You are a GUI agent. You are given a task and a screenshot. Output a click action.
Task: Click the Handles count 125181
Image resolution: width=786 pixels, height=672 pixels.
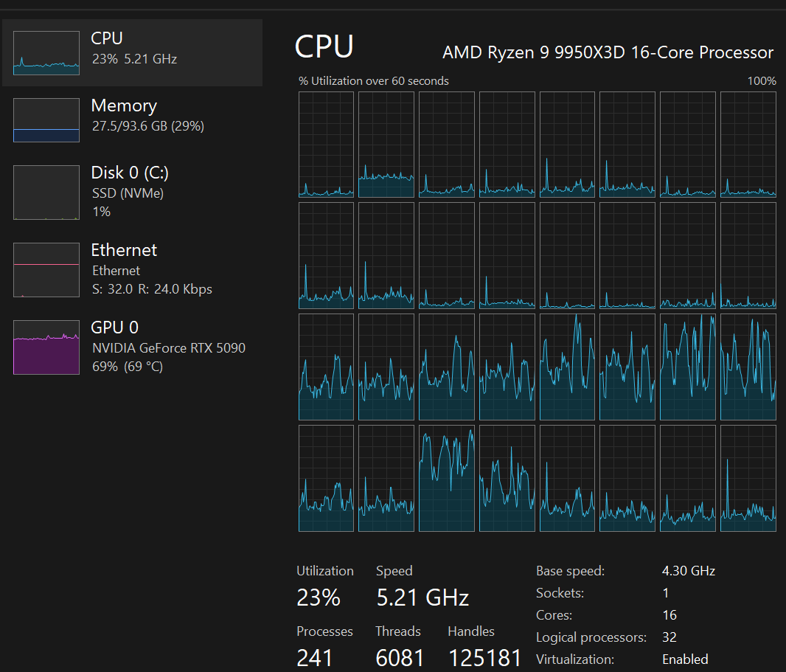(484, 657)
